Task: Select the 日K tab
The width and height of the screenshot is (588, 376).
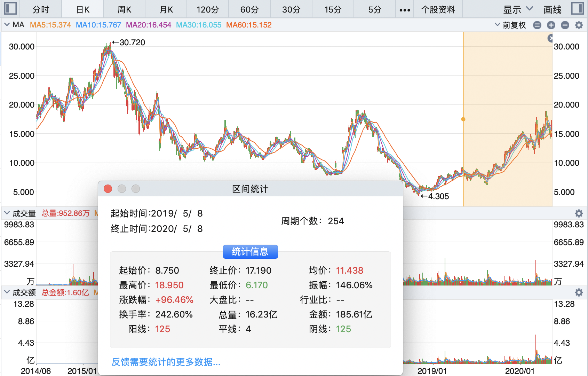Action: pos(83,9)
